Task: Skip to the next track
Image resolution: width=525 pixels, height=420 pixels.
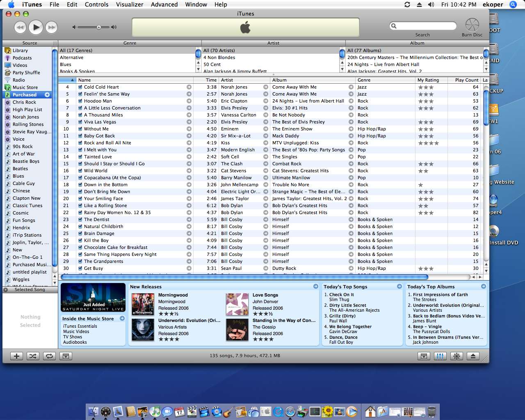Action: [51, 27]
